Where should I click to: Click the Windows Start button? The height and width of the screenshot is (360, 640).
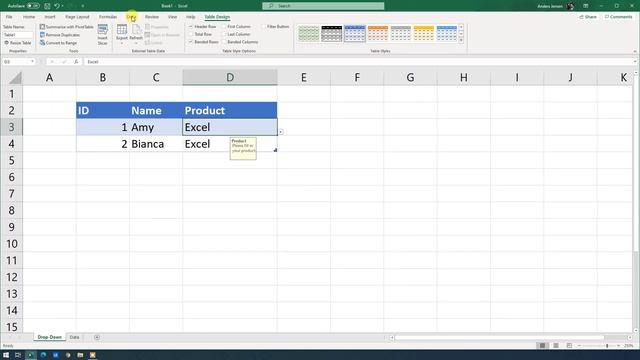[x=6, y=355]
